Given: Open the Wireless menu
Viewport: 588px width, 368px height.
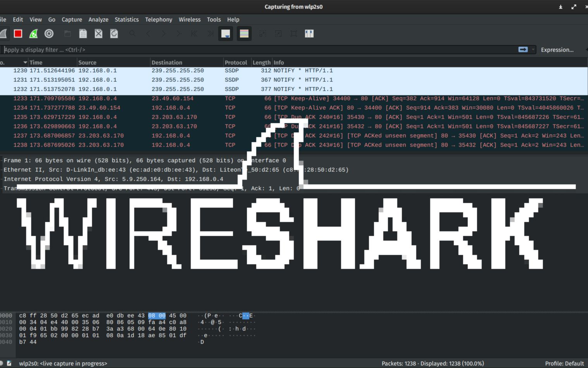Looking at the screenshot, I should (189, 19).
